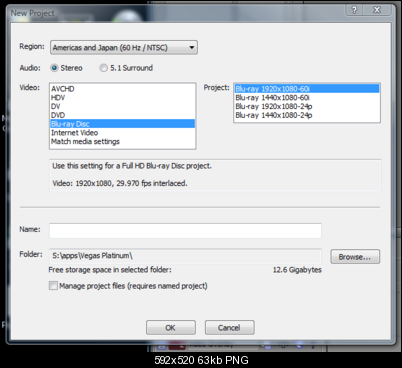Choose Match media settings option

tap(122, 141)
